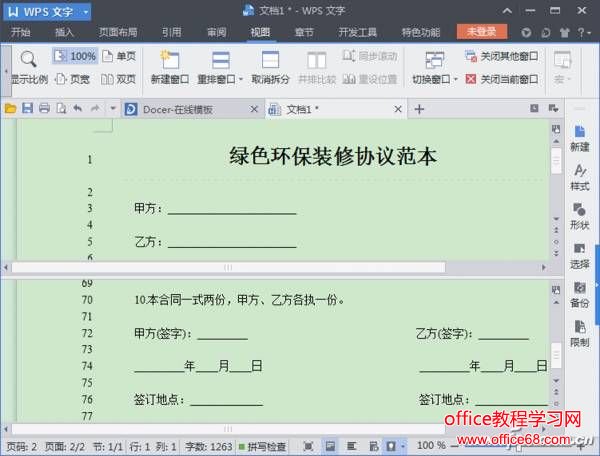Click the save floppy disk icon
Screen dimensions: 600x456
coord(27,109)
